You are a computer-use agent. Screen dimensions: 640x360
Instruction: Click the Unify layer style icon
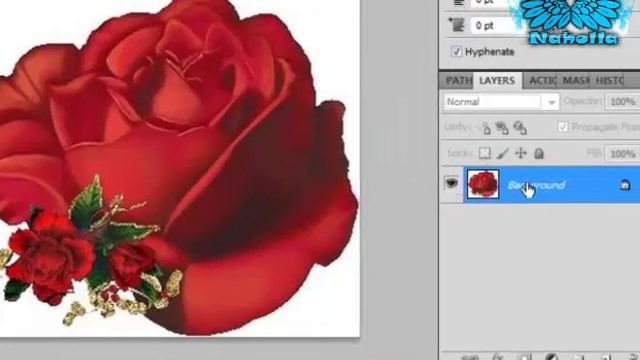coord(520,128)
